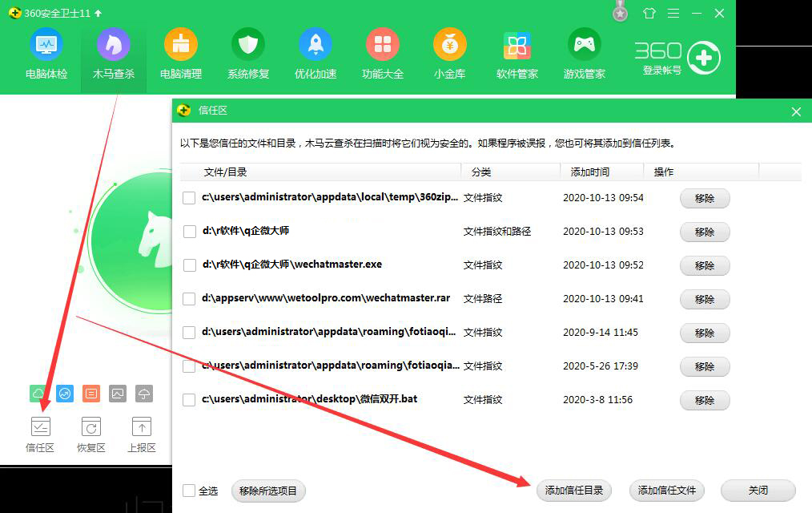Select the 360zip temp path text
Image resolution: width=812 pixels, height=513 pixels.
pyautogui.click(x=330, y=197)
